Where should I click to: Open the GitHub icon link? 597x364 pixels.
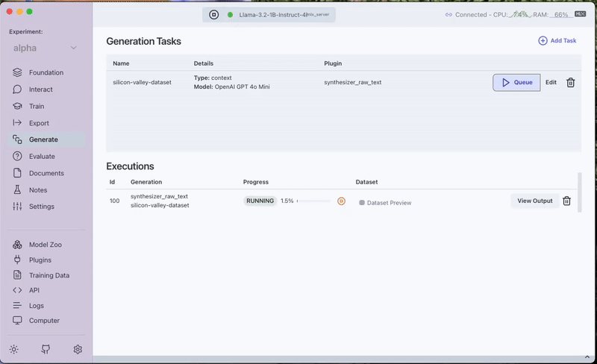(x=46, y=349)
